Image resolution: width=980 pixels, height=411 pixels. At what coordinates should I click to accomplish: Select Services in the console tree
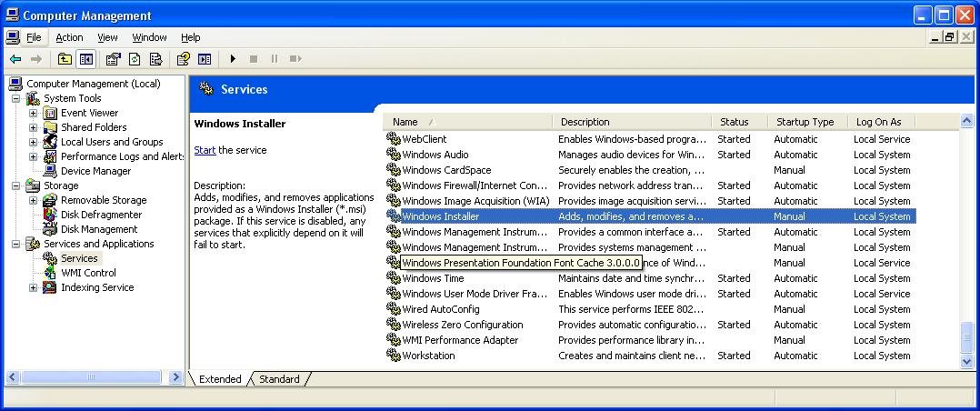[79, 258]
